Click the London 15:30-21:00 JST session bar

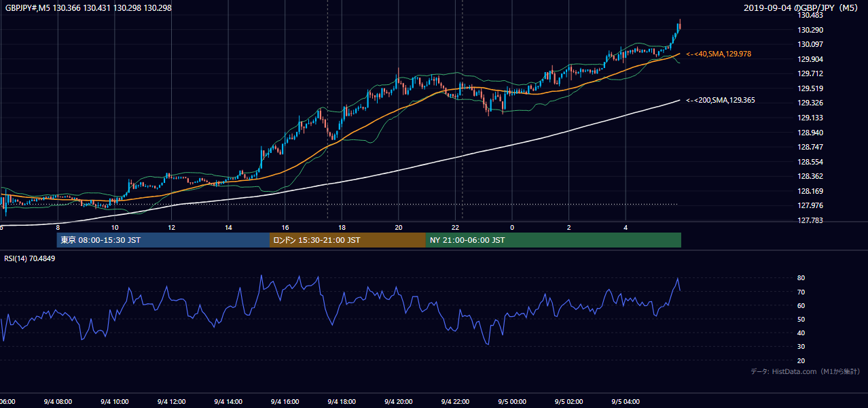tap(348, 240)
